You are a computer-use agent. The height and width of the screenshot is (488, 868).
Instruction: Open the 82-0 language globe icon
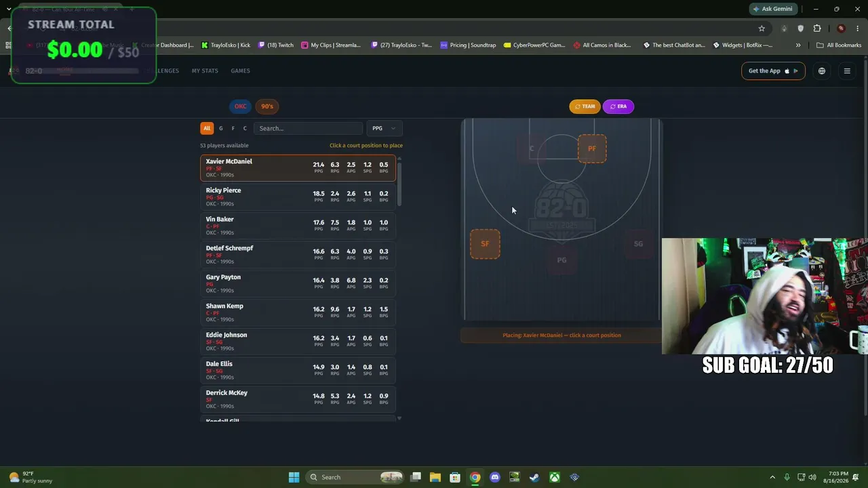[x=822, y=71]
